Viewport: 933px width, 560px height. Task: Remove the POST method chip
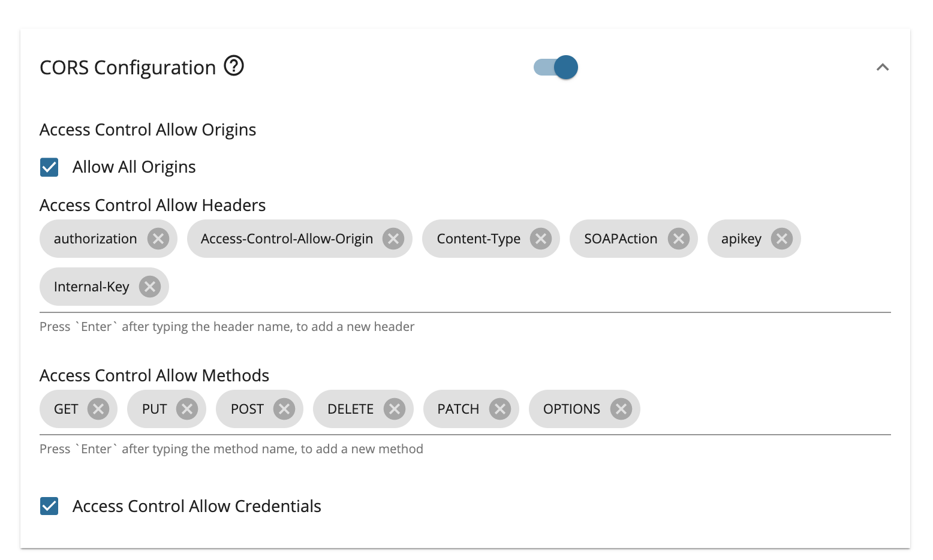click(284, 408)
